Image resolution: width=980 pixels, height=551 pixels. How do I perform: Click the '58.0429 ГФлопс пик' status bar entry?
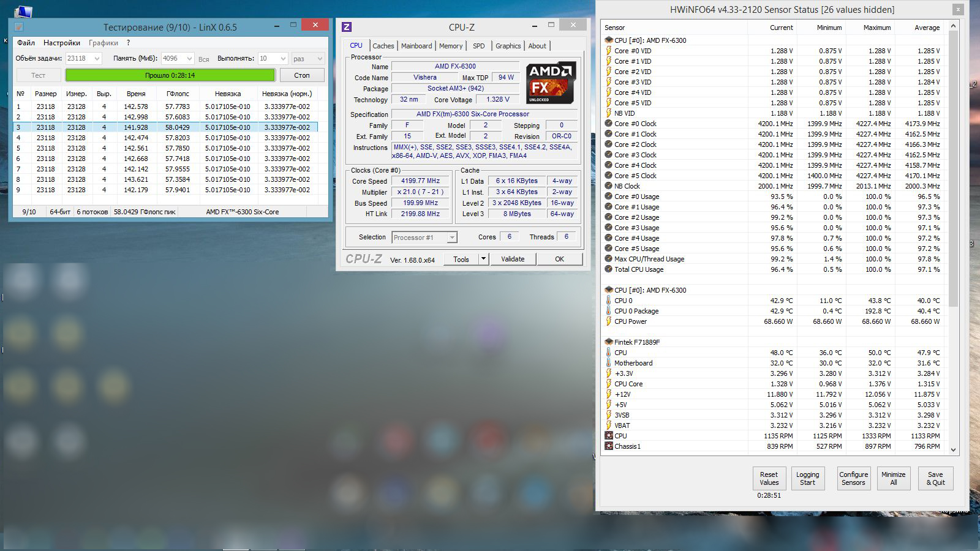coord(145,212)
